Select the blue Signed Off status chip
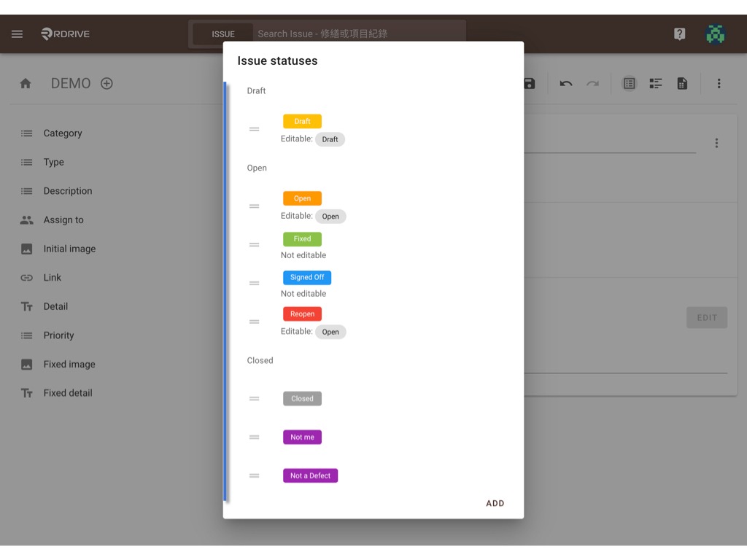The height and width of the screenshot is (560, 747). (307, 277)
